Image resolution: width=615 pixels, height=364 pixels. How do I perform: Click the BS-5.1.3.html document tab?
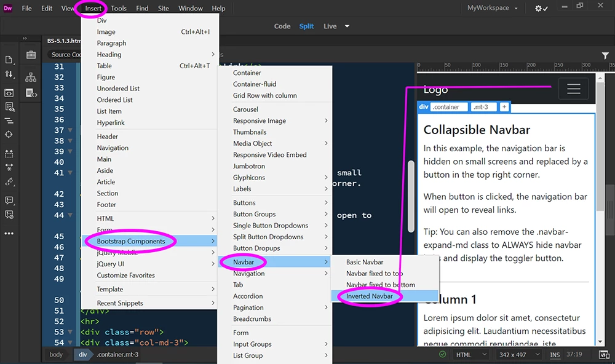64,41
